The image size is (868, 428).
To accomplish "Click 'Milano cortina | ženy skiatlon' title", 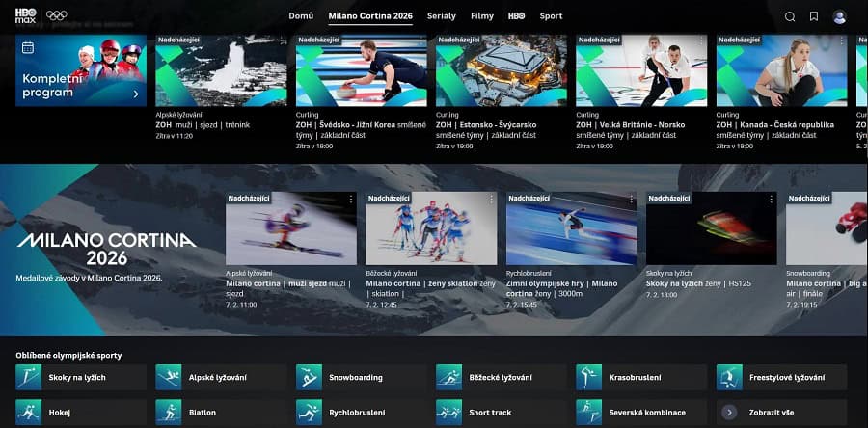I will point(421,283).
